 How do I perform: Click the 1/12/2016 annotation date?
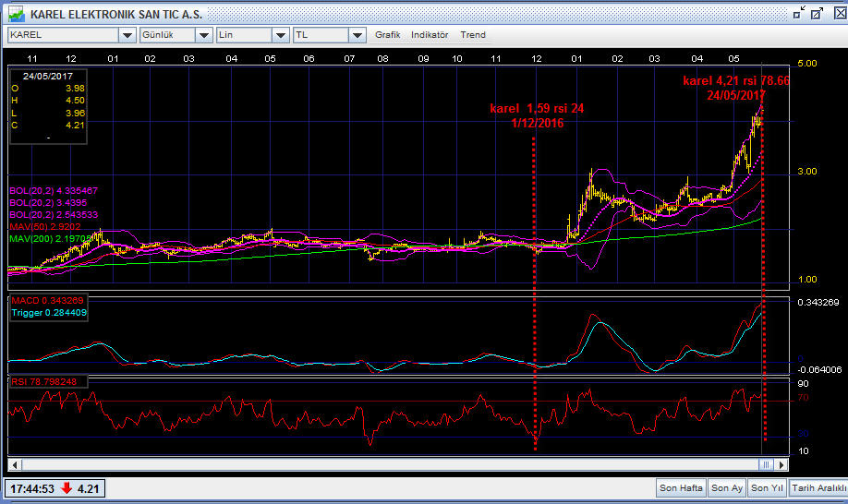coord(537,123)
